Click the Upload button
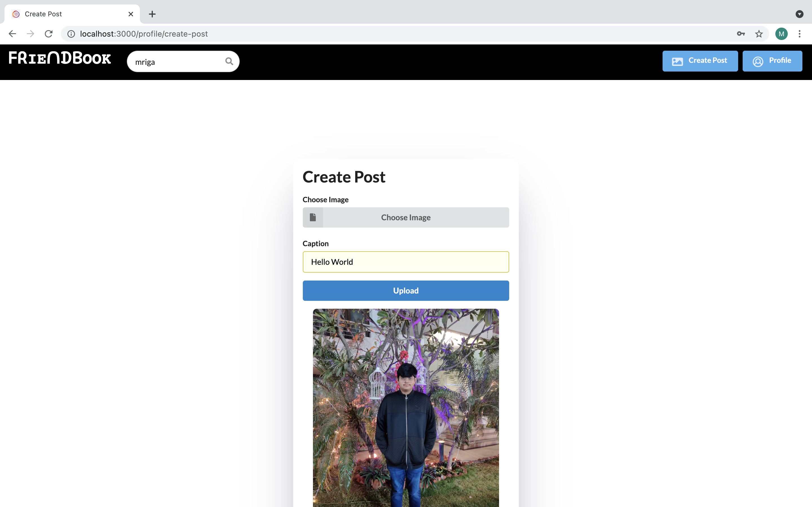Image resolution: width=812 pixels, height=507 pixels. tap(406, 290)
